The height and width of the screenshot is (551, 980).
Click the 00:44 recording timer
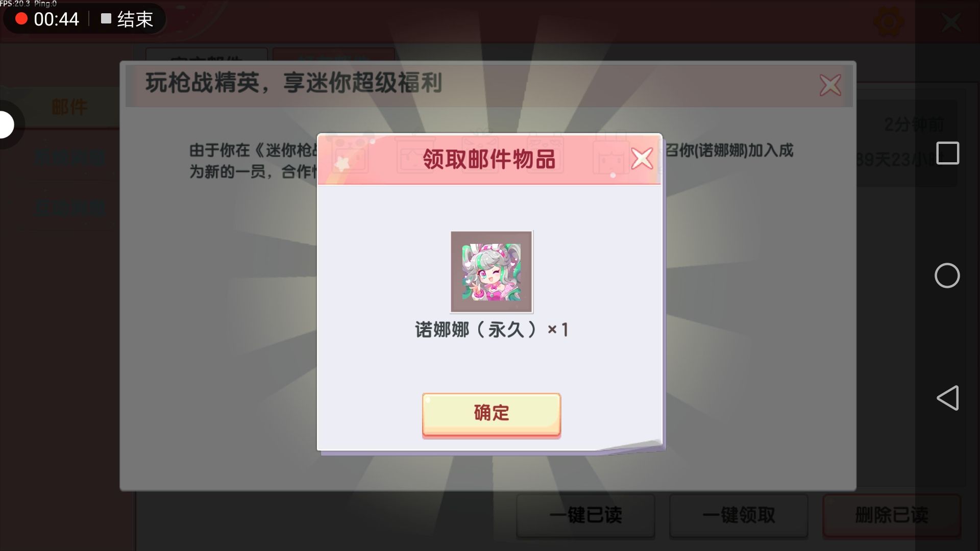[56, 19]
